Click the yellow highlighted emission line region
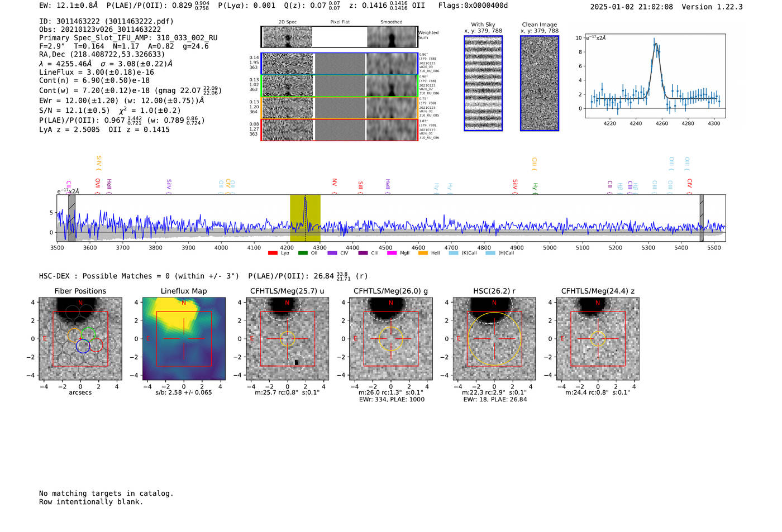Viewport: 782px width, 532px height. pyautogui.click(x=305, y=218)
